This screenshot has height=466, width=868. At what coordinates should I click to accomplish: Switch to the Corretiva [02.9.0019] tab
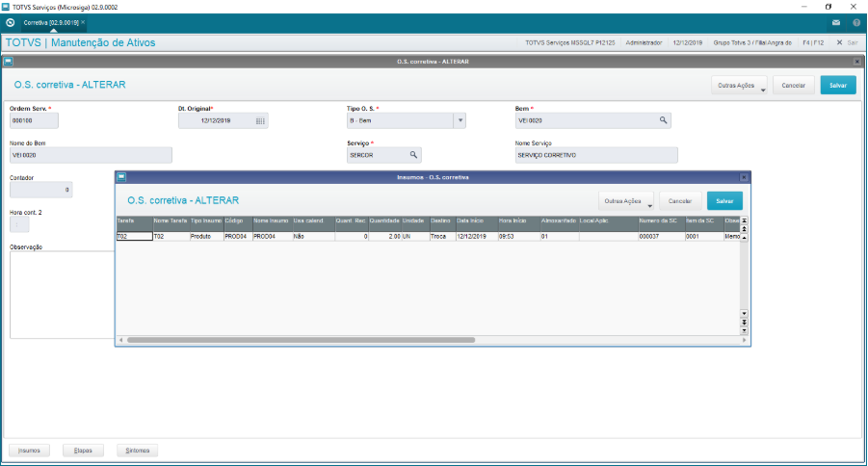[50, 23]
